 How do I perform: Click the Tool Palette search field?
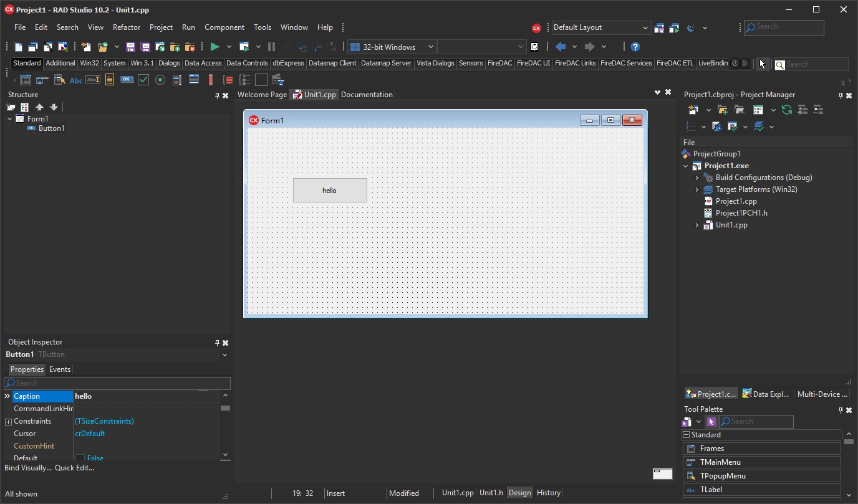pyautogui.click(x=756, y=422)
